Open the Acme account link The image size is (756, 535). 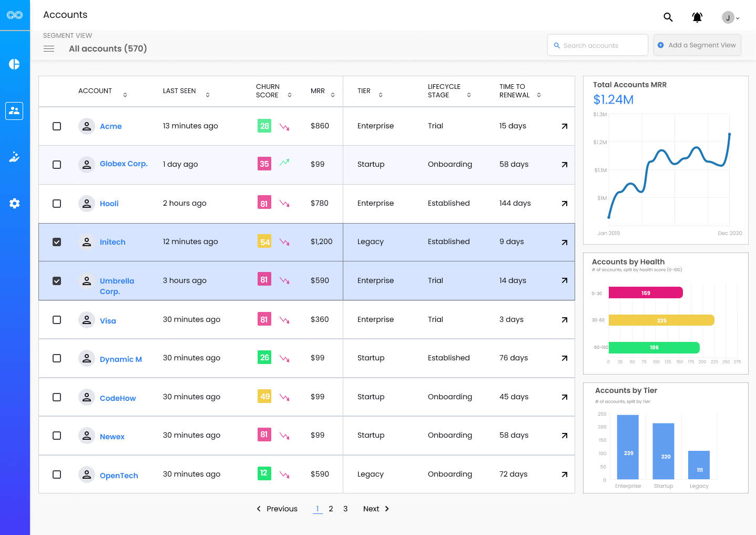click(x=111, y=126)
